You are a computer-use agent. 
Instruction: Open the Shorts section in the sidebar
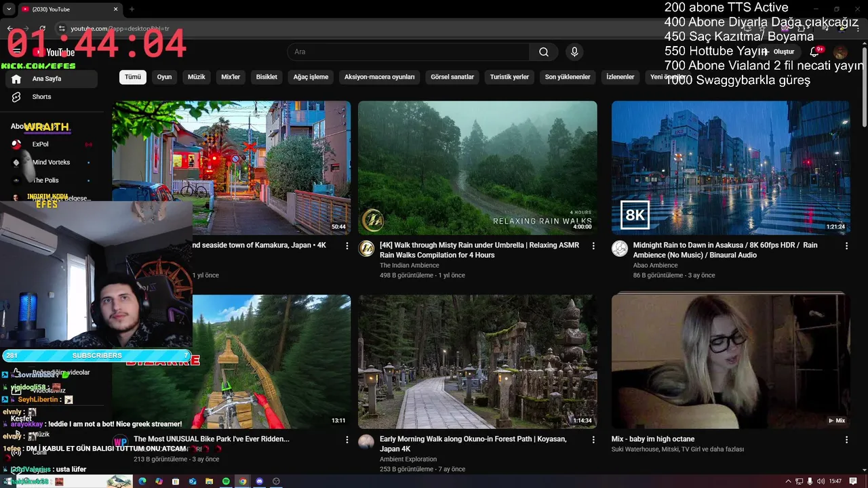tap(52, 97)
